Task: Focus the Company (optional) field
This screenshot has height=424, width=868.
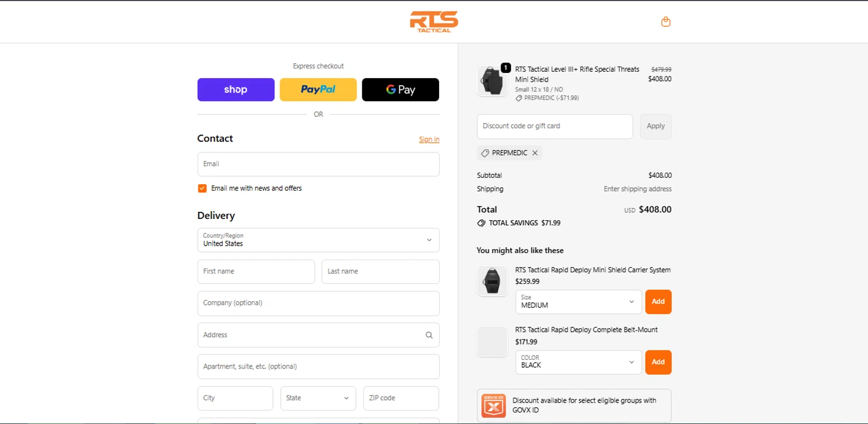Action: point(318,303)
